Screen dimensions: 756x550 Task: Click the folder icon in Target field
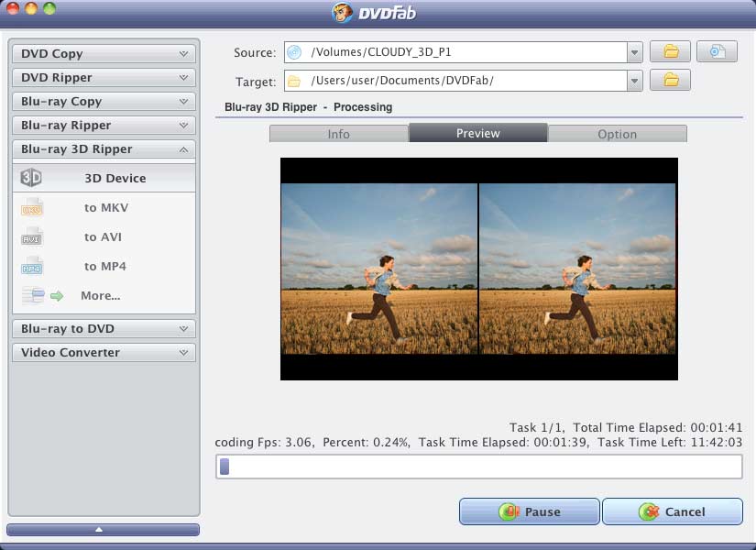(294, 81)
